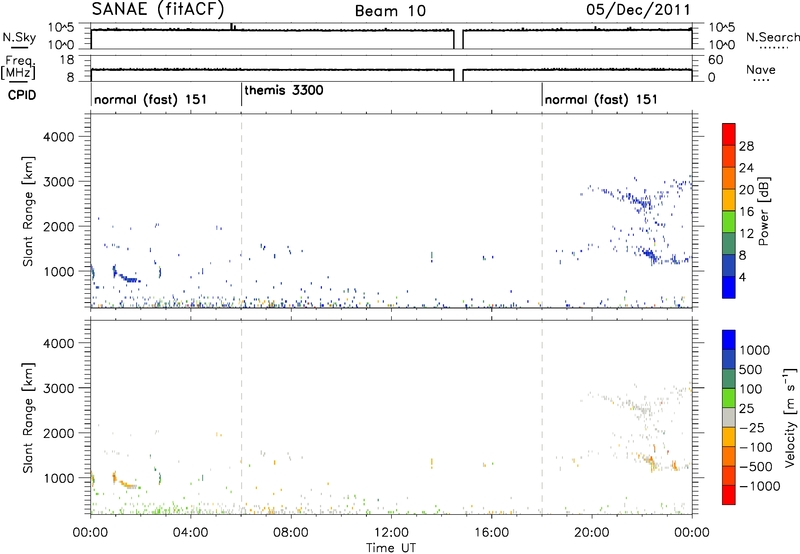The image size is (800, 554).
Task: Click the '04:00' time axis tick label
Action: [190, 533]
